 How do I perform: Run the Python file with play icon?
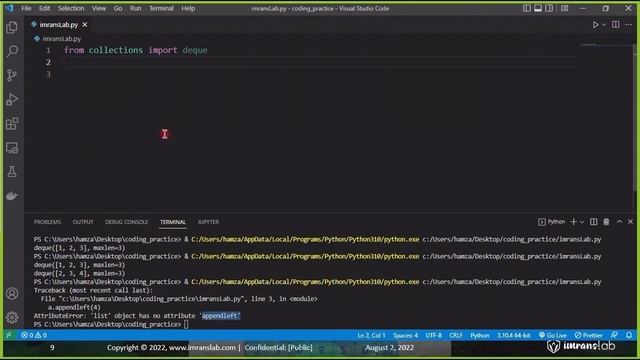click(595, 25)
